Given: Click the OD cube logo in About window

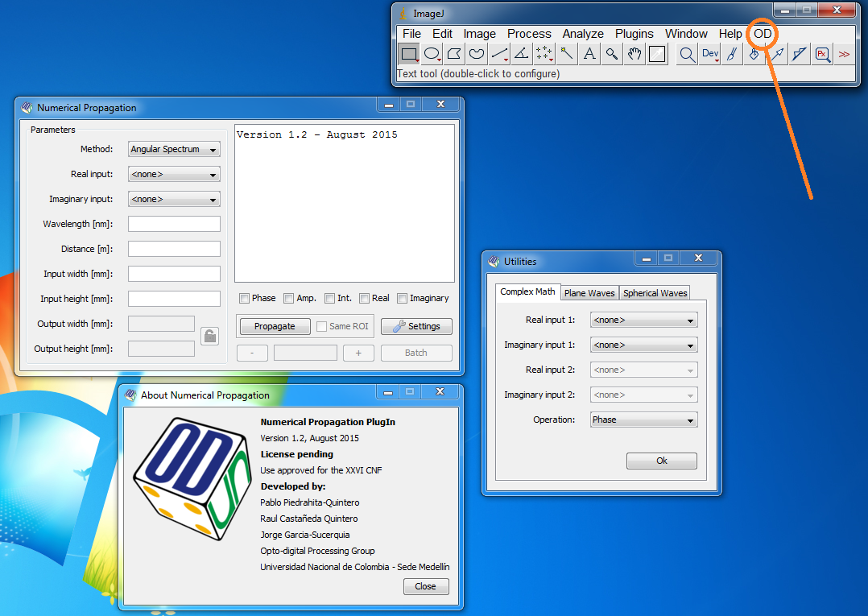Looking at the screenshot, I should tap(192, 479).
